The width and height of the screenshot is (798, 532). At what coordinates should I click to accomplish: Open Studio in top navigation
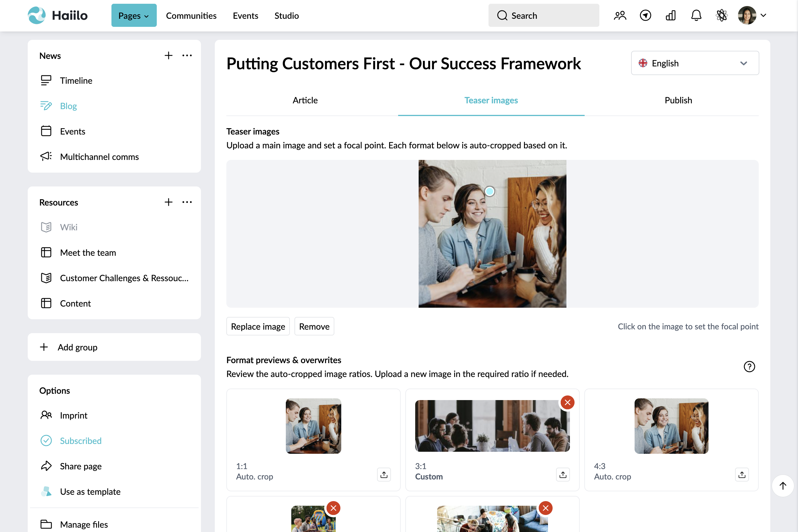[x=287, y=16]
